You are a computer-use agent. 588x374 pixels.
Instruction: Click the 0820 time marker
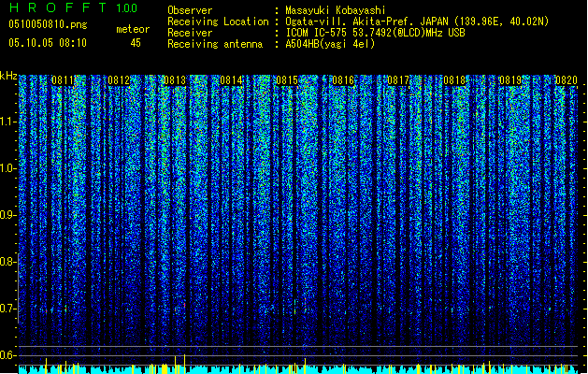[x=566, y=80]
